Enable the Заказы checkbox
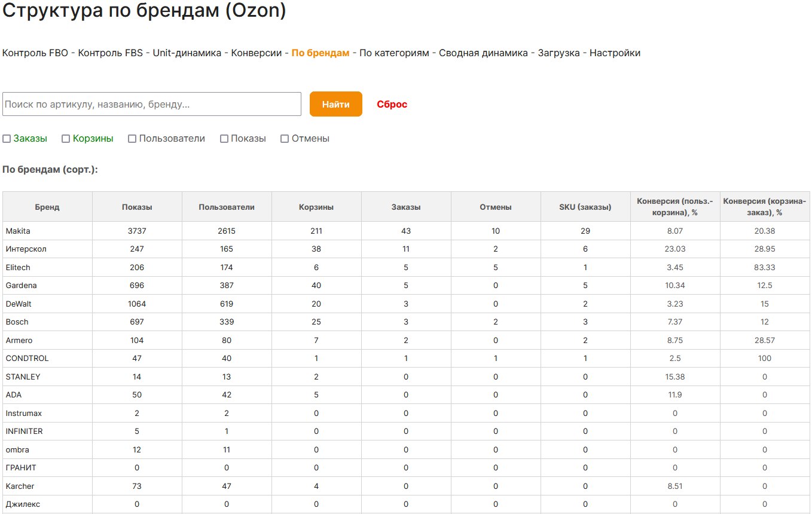The height and width of the screenshot is (514, 812). point(7,139)
